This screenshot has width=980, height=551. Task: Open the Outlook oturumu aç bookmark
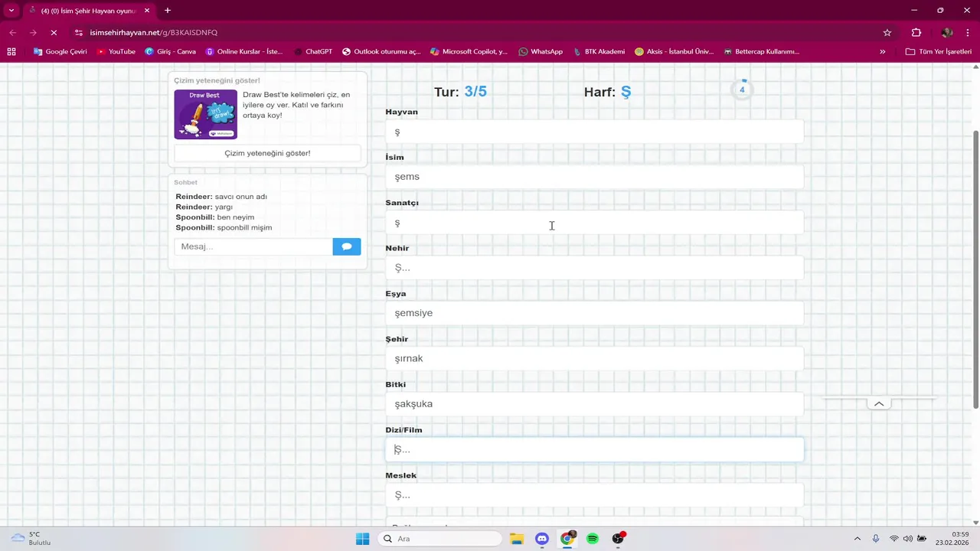pyautogui.click(x=381, y=51)
